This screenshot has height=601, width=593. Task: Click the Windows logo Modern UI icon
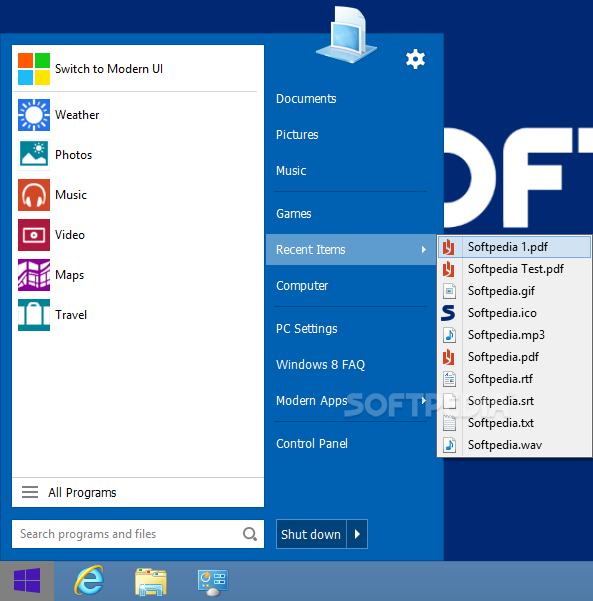(x=34, y=69)
